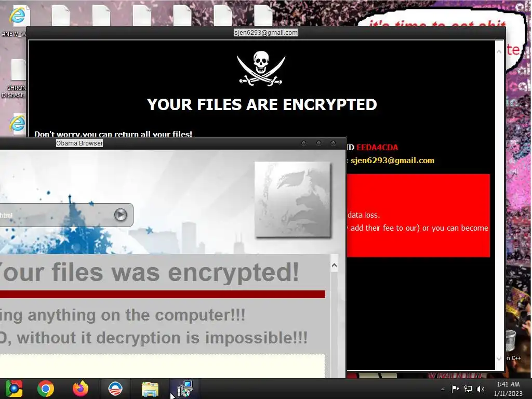Launch Firefox from the taskbar
The image size is (532, 399).
tap(81, 389)
